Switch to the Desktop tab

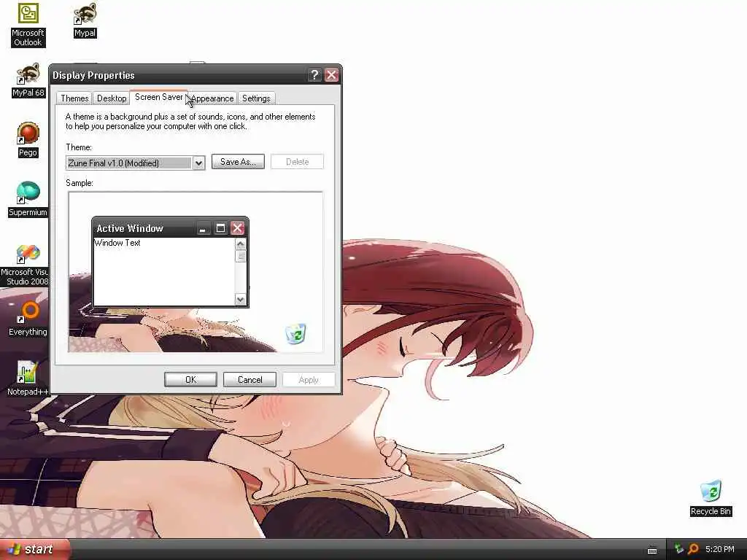112,98
